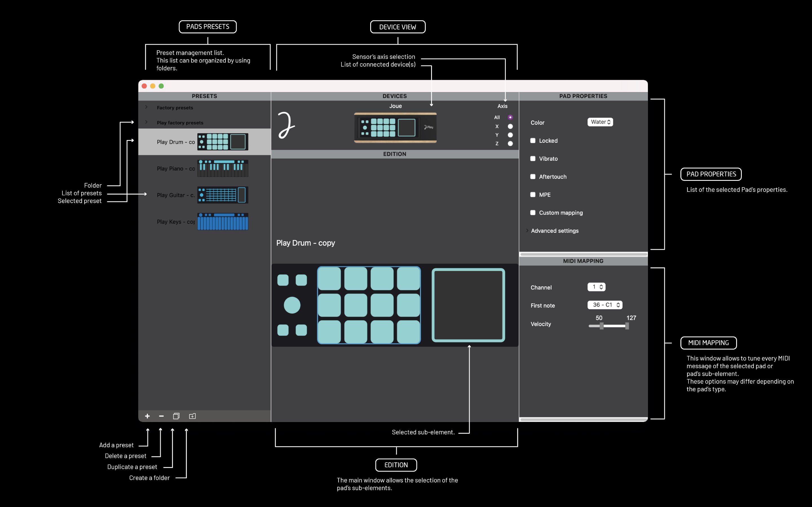Click the create folder icon
This screenshot has height=507, width=812.
point(192,416)
